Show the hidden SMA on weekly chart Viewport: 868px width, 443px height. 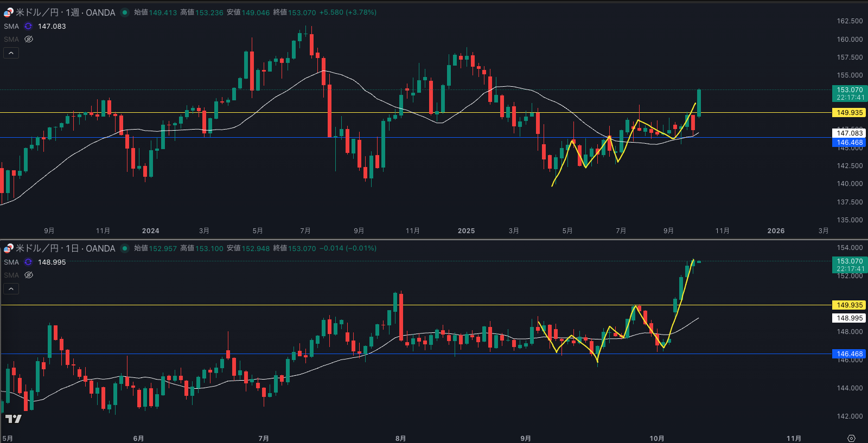click(29, 39)
